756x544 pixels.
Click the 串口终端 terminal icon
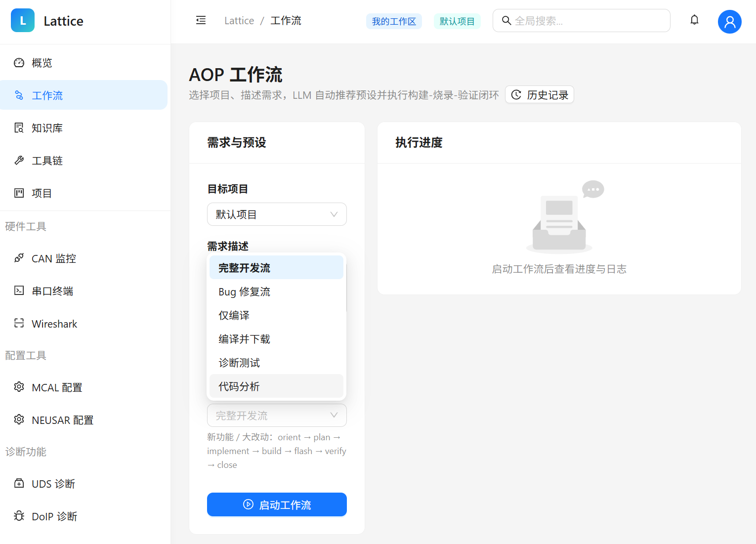click(x=19, y=291)
